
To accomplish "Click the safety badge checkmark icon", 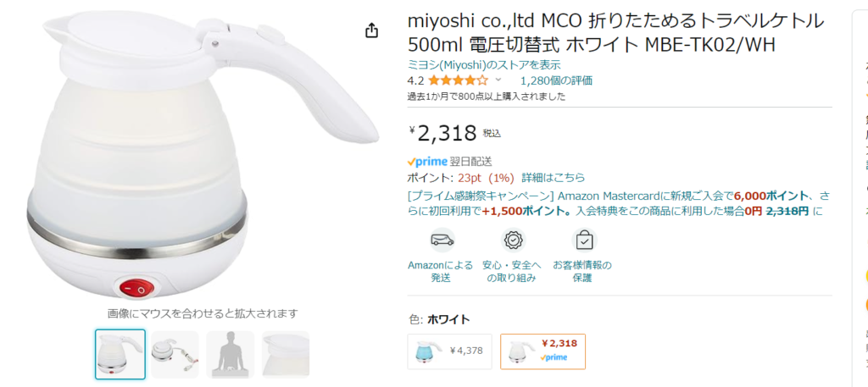I will [x=513, y=240].
